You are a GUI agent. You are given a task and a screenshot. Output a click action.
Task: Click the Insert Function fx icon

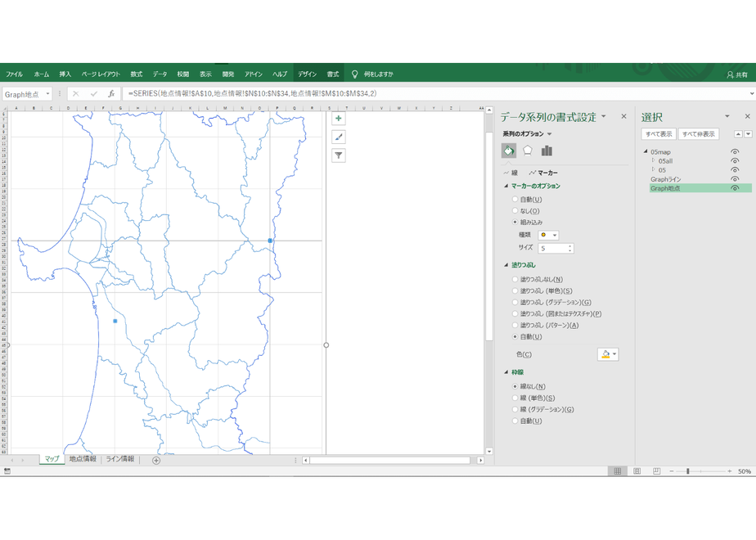pyautogui.click(x=111, y=93)
